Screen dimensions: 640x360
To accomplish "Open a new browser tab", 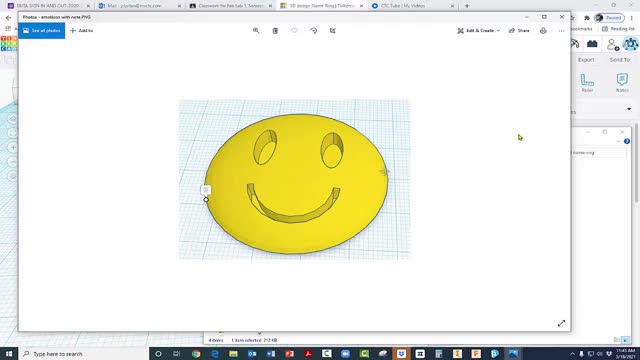I will pos(467,6).
